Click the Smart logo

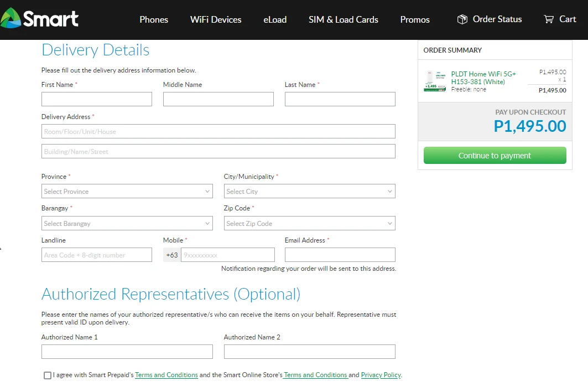click(x=39, y=18)
